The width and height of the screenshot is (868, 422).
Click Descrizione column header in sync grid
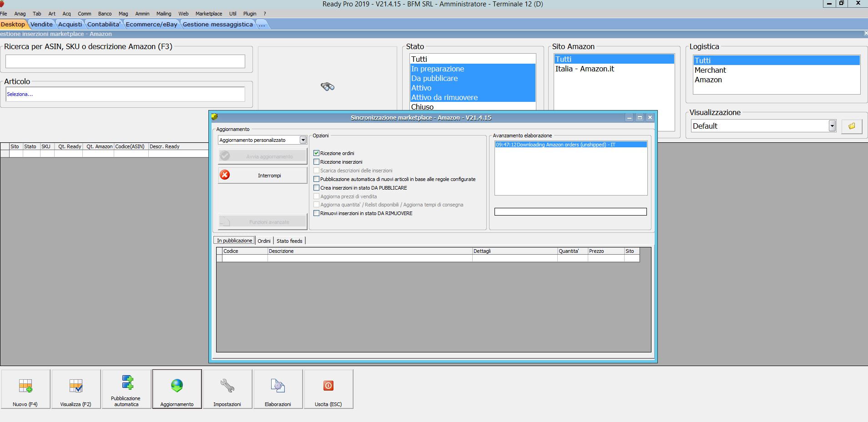click(370, 251)
